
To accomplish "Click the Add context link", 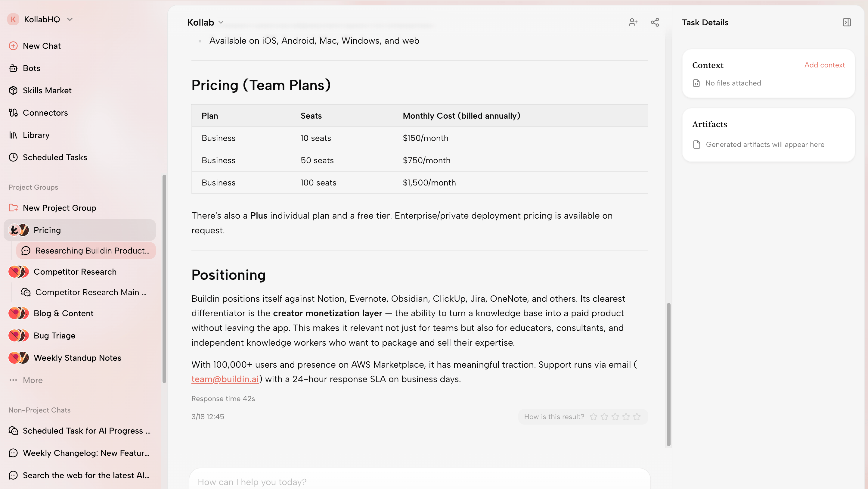I will click(824, 65).
